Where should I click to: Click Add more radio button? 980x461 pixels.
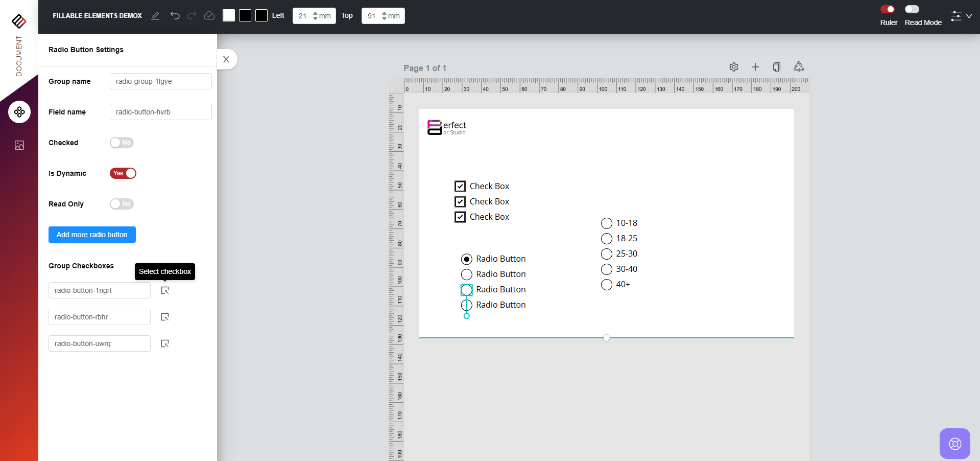pos(92,235)
